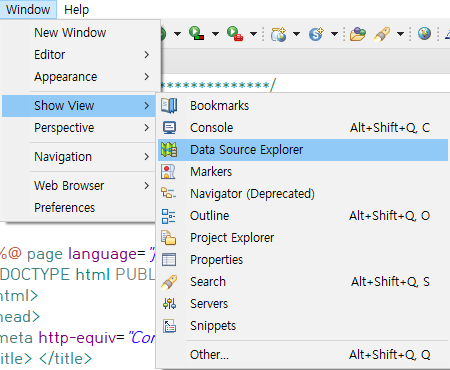
Task: Click the Run with coverage toolbar icon
Action: tap(196, 33)
